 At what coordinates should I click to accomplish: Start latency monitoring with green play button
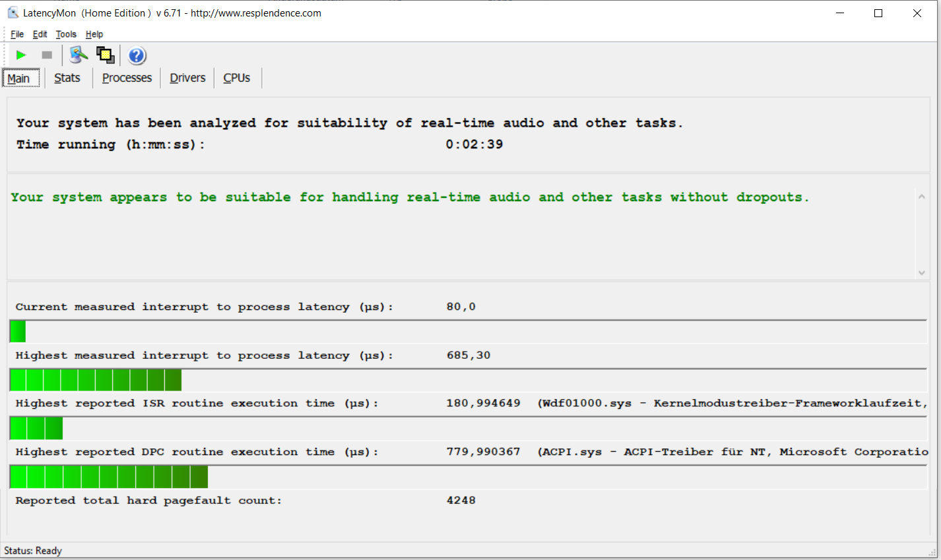click(21, 55)
